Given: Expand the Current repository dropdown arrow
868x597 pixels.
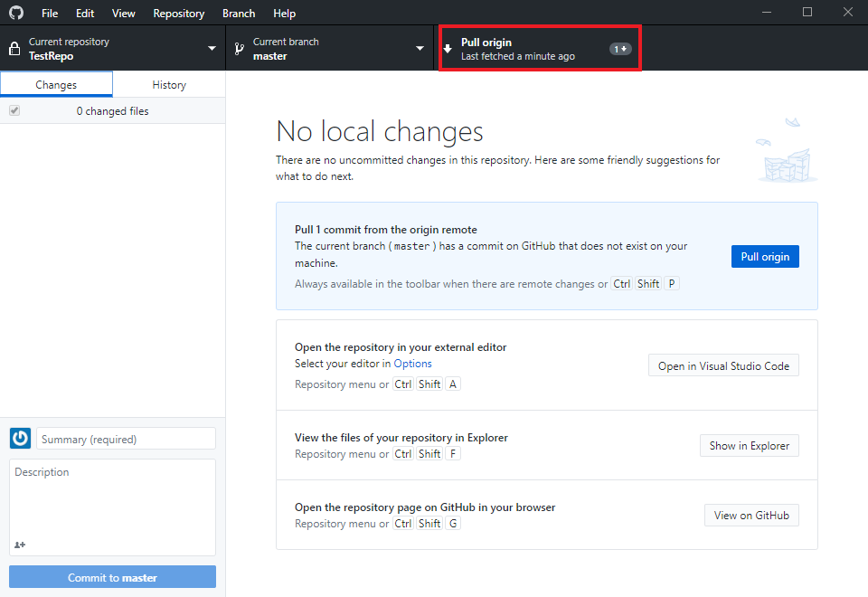Looking at the screenshot, I should click(x=212, y=49).
